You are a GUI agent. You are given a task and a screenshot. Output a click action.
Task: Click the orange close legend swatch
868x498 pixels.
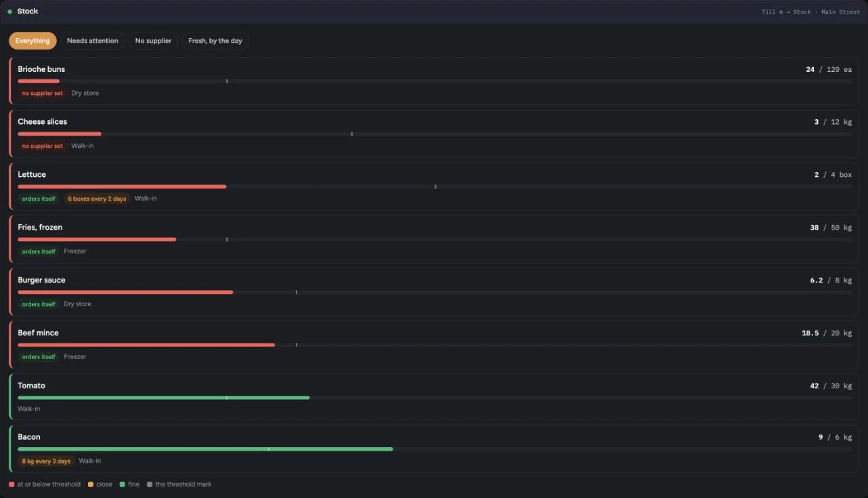pos(91,484)
